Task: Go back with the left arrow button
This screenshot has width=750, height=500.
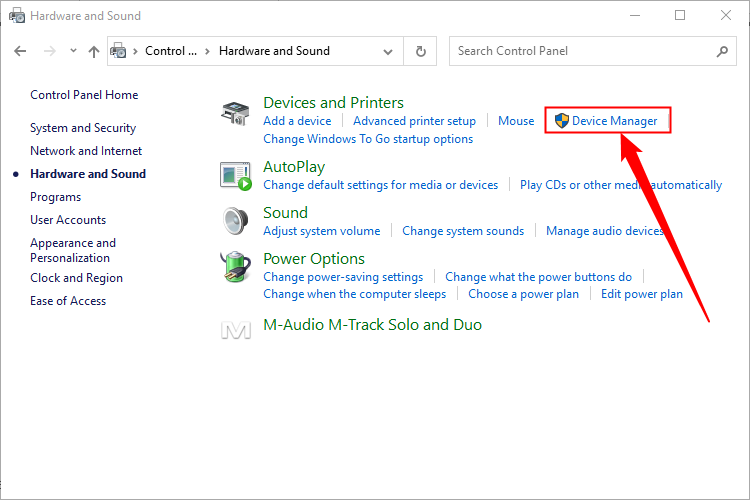Action: coord(20,51)
